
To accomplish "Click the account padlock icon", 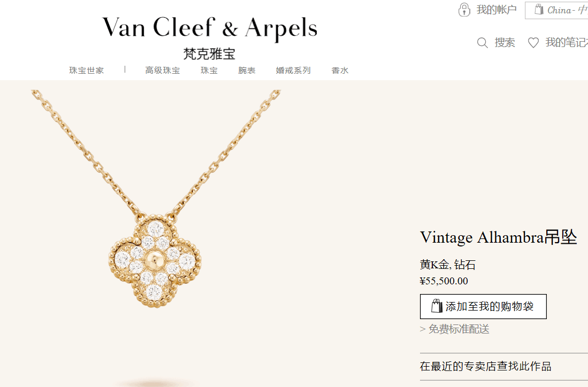I will 464,10.
